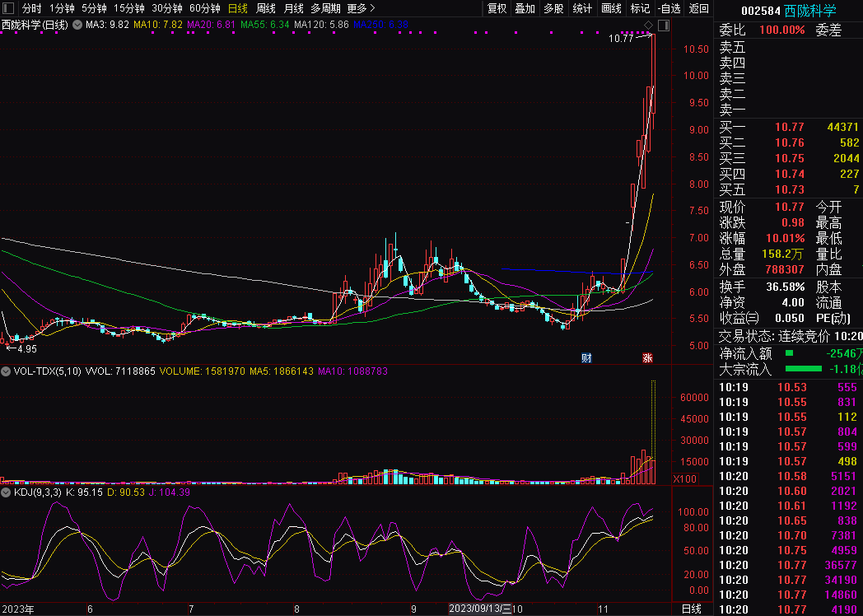Open the 画线 drawing tools
This screenshot has height=616, width=863.
[611, 8]
